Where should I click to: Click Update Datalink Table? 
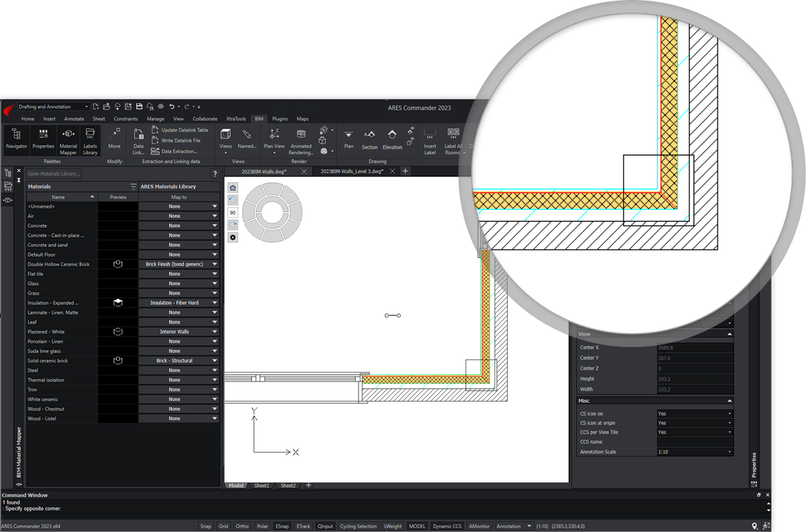tap(180, 130)
